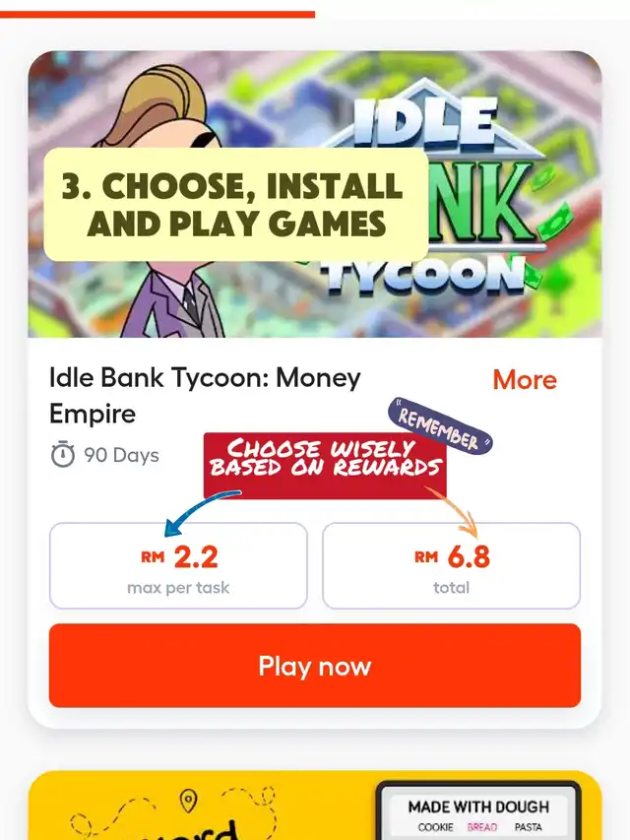Viewport: 630px width, 840px height.
Task: Tap the 90 Days duration label
Action: click(x=122, y=455)
